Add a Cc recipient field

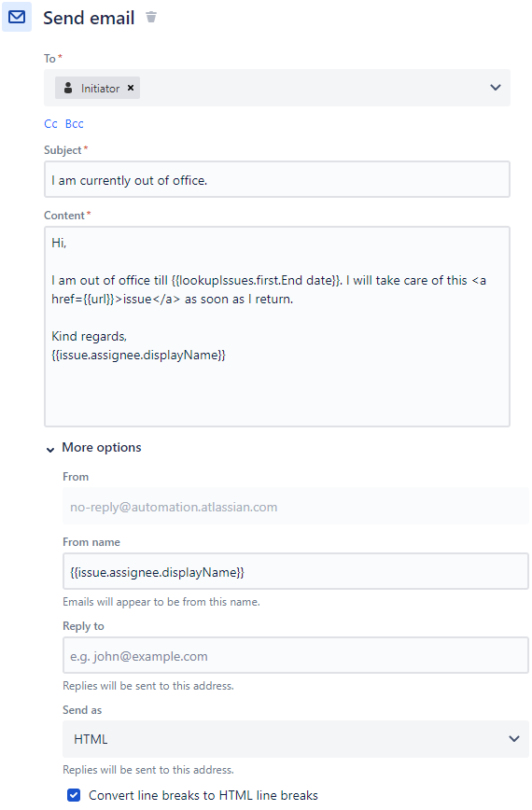point(50,123)
